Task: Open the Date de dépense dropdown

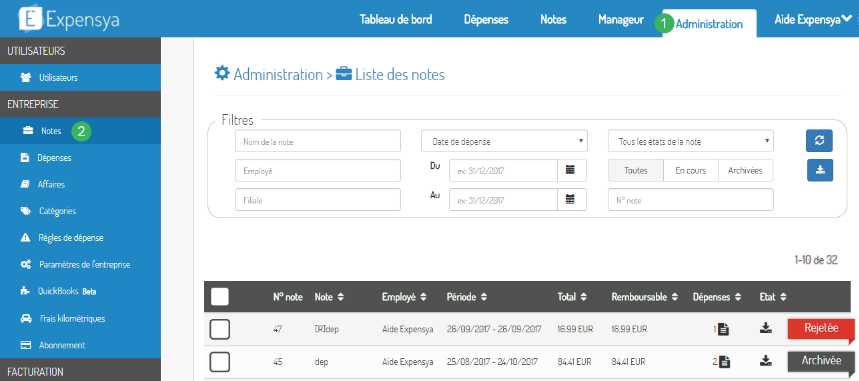Action: pyautogui.click(x=504, y=141)
